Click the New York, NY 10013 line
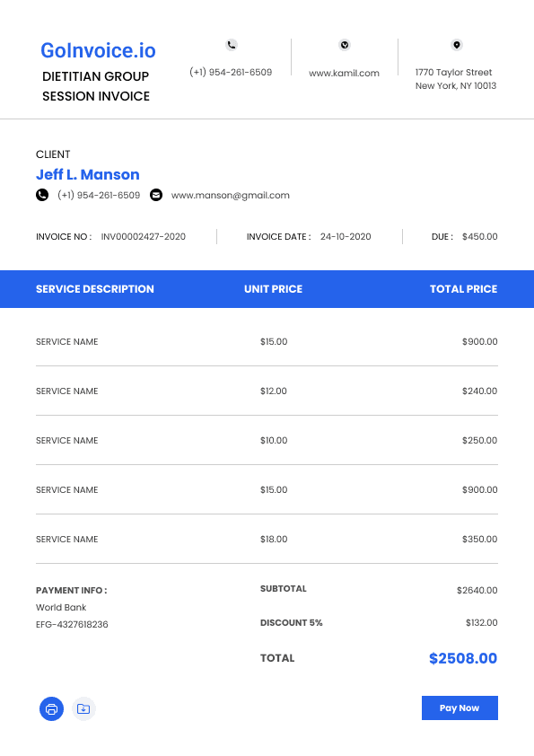The height and width of the screenshot is (756, 534). coord(456,86)
